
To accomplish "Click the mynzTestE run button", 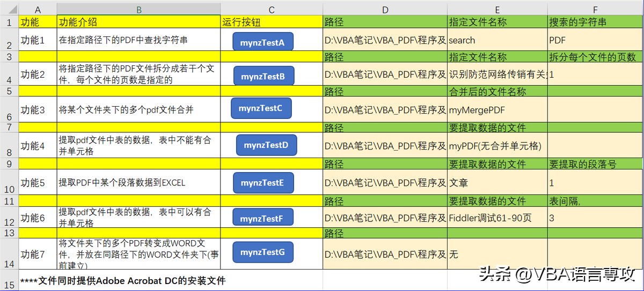I will [263, 183].
